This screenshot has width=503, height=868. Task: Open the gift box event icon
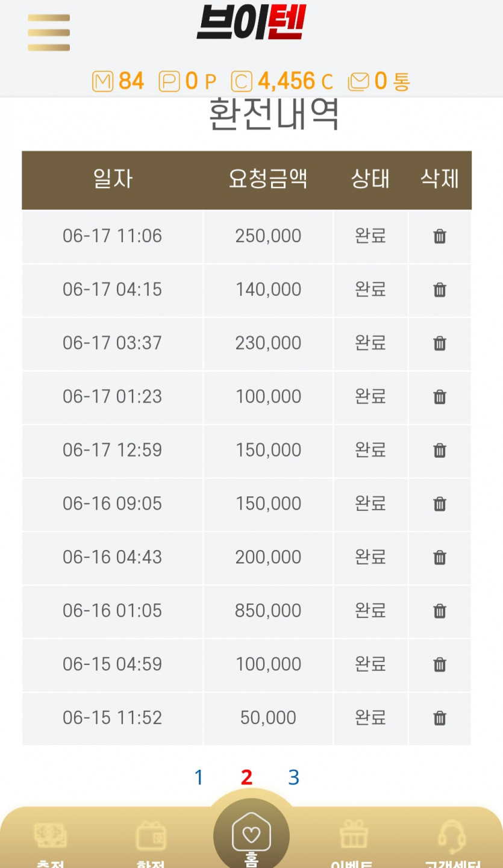point(354,835)
